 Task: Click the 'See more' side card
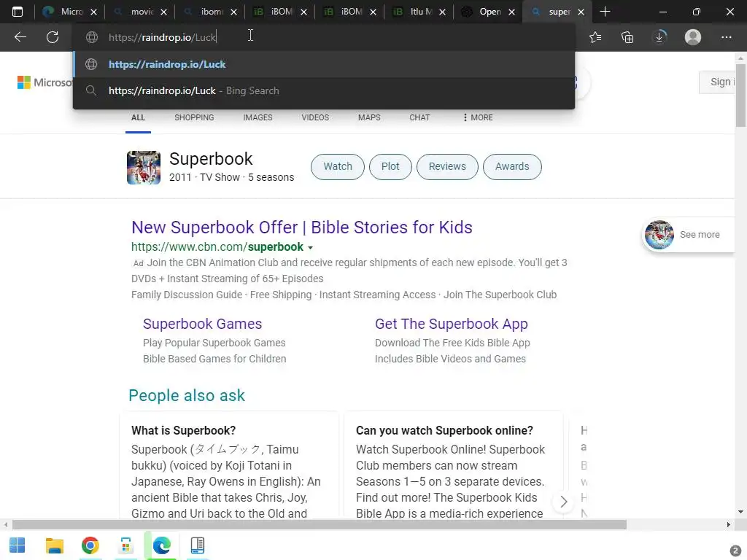click(689, 234)
